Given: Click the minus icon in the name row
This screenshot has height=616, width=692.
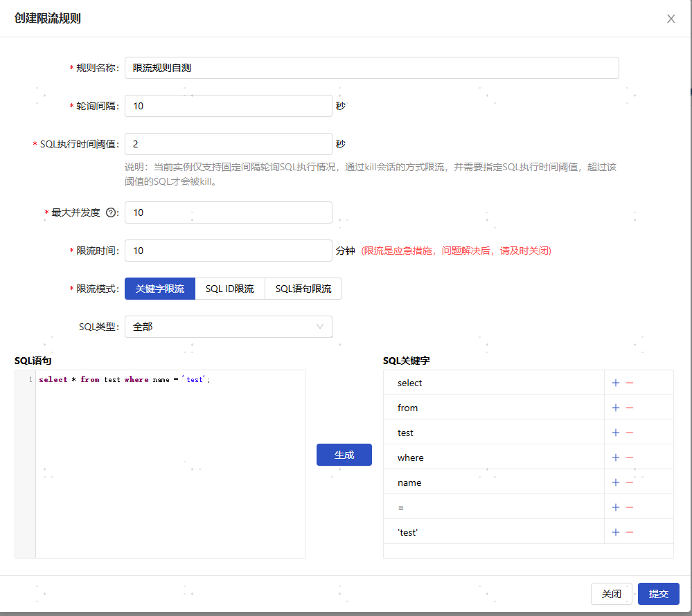Looking at the screenshot, I should tap(630, 482).
